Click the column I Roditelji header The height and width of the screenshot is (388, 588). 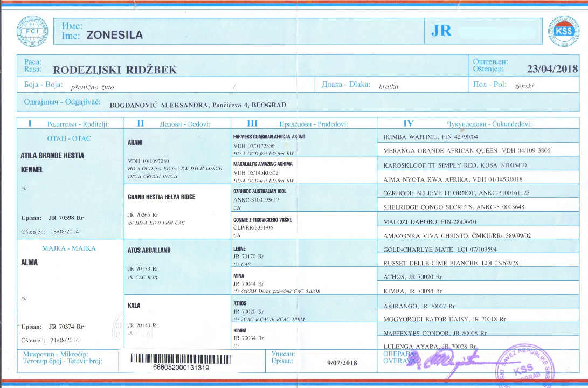pos(69,123)
